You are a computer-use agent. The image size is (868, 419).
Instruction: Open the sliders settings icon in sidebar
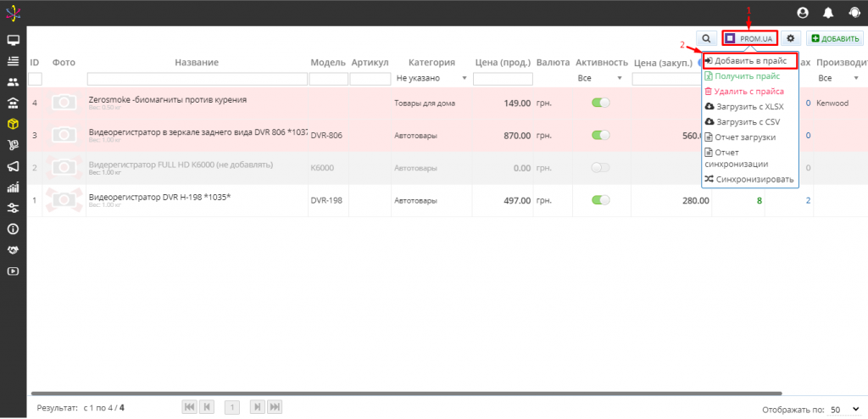(x=13, y=209)
